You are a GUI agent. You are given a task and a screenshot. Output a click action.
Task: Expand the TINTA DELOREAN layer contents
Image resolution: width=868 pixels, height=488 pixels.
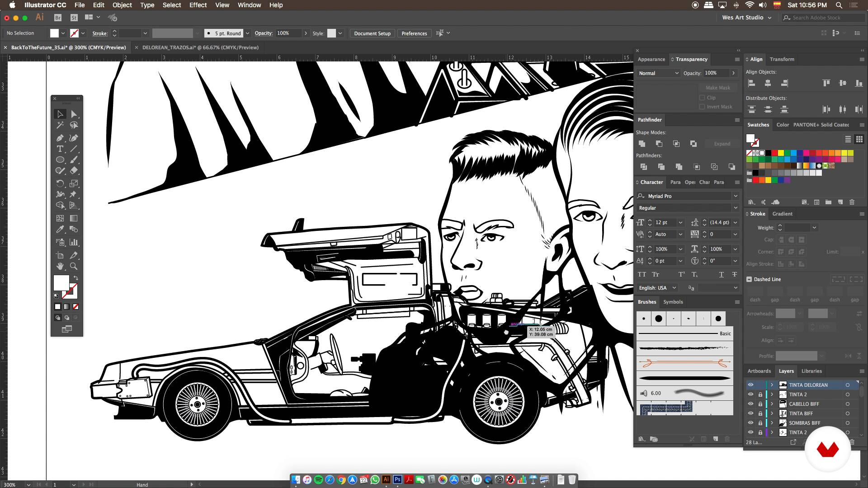point(772,385)
